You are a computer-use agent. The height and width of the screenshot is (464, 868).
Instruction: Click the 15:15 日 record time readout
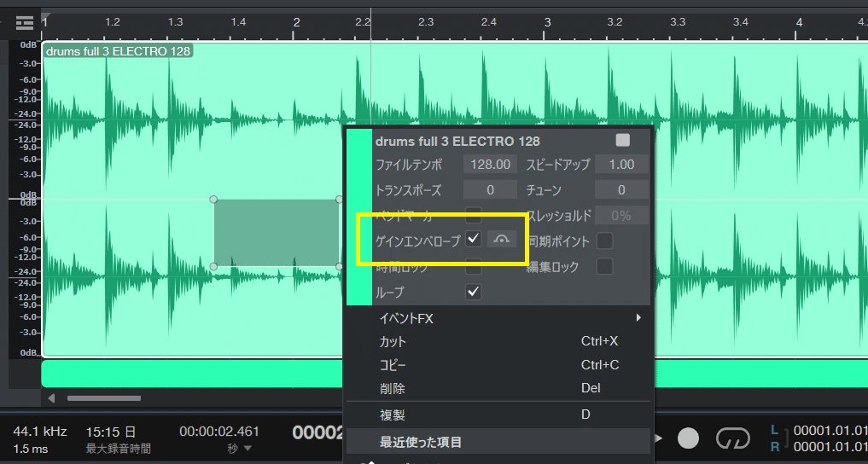pos(111,432)
